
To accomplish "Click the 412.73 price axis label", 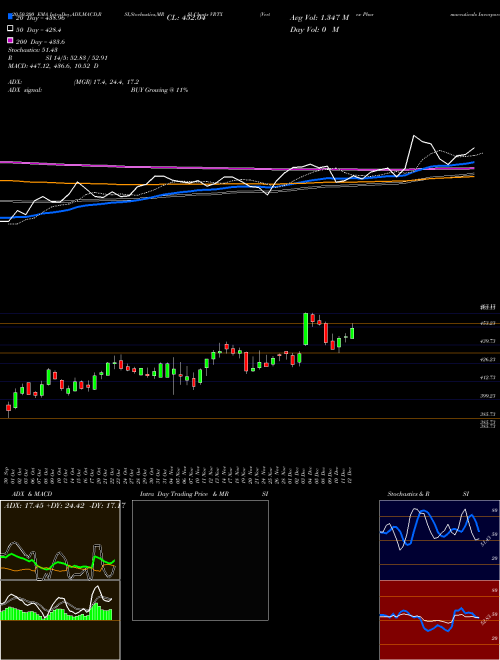I will (488, 378).
